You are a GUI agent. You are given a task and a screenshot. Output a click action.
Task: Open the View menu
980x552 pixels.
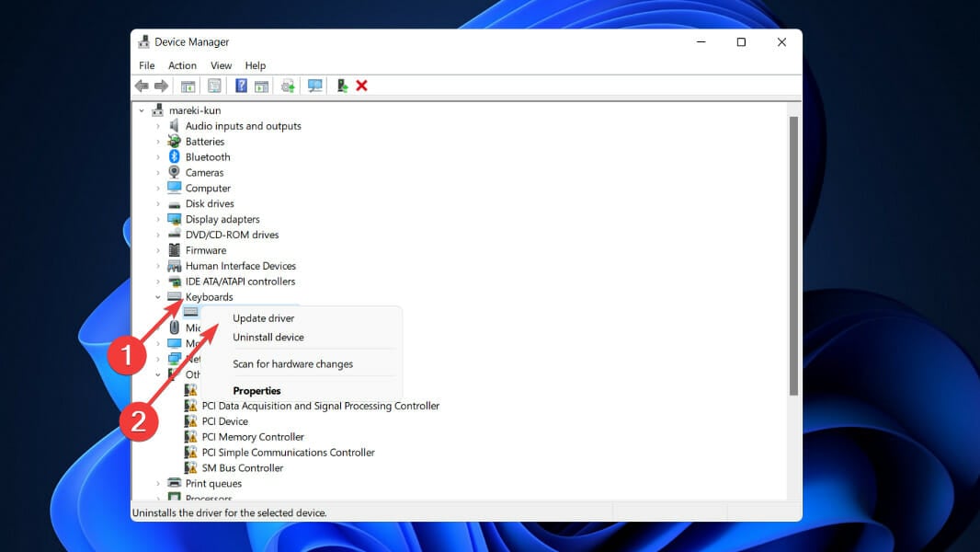(221, 65)
